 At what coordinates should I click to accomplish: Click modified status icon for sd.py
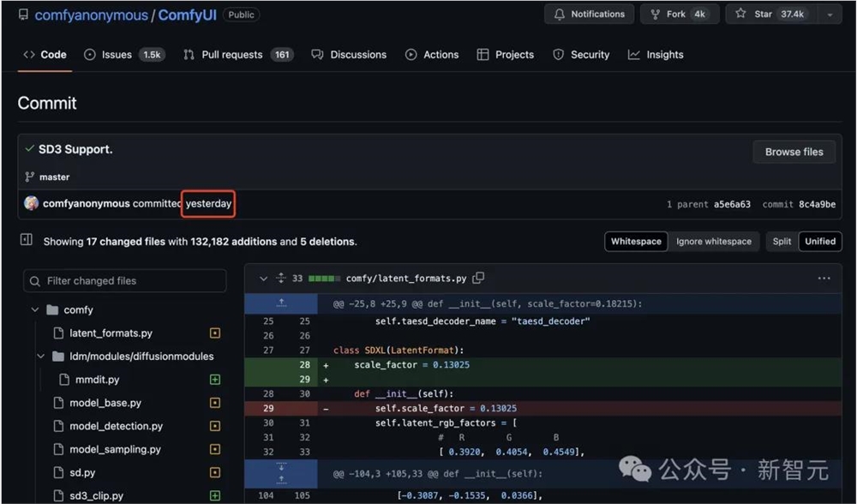[215, 472]
